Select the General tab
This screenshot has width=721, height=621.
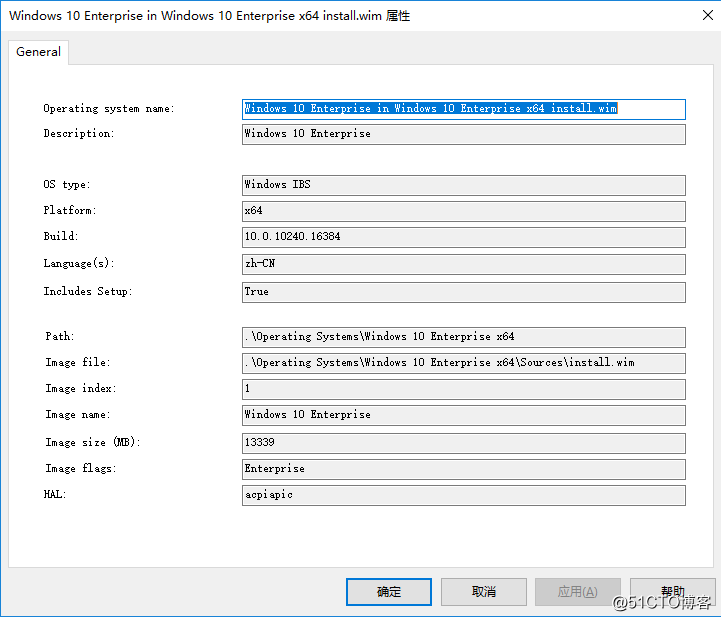39,52
